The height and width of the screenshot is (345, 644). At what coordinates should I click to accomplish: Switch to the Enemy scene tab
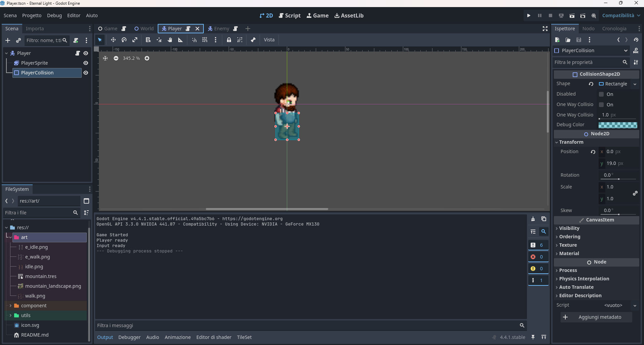pyautogui.click(x=221, y=29)
